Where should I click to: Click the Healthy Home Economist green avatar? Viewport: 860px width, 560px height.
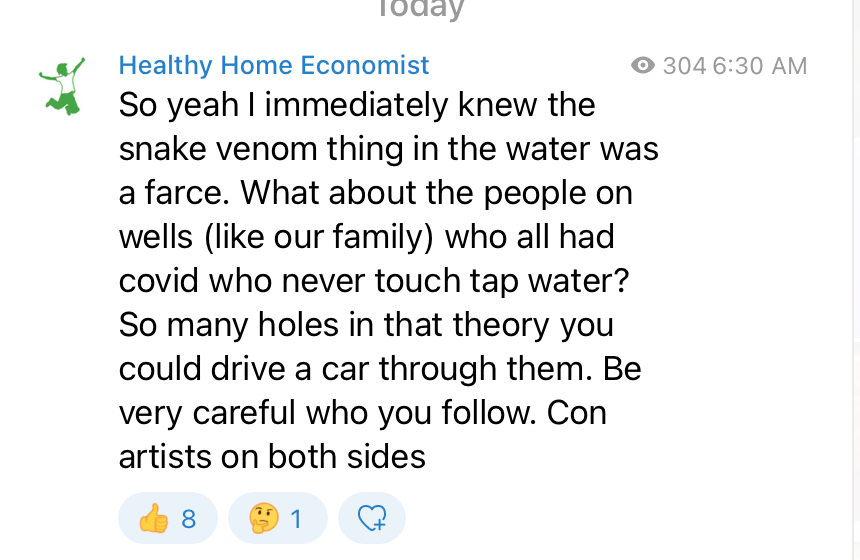coord(61,86)
